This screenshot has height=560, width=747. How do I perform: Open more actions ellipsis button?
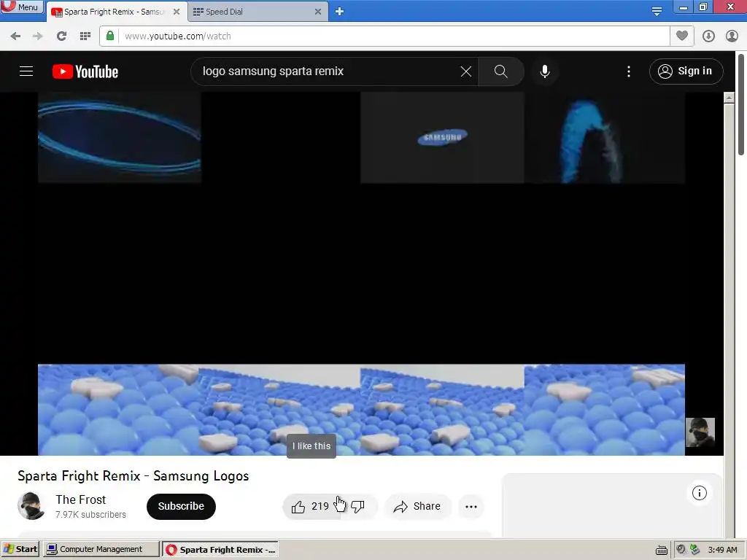pyautogui.click(x=471, y=506)
